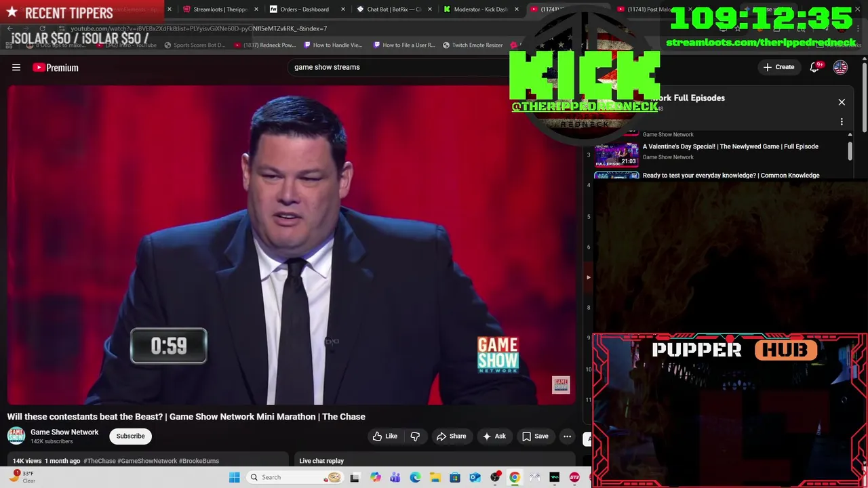Open Game Show Network channel name link
Screen dimensions: 868x488
(64, 432)
